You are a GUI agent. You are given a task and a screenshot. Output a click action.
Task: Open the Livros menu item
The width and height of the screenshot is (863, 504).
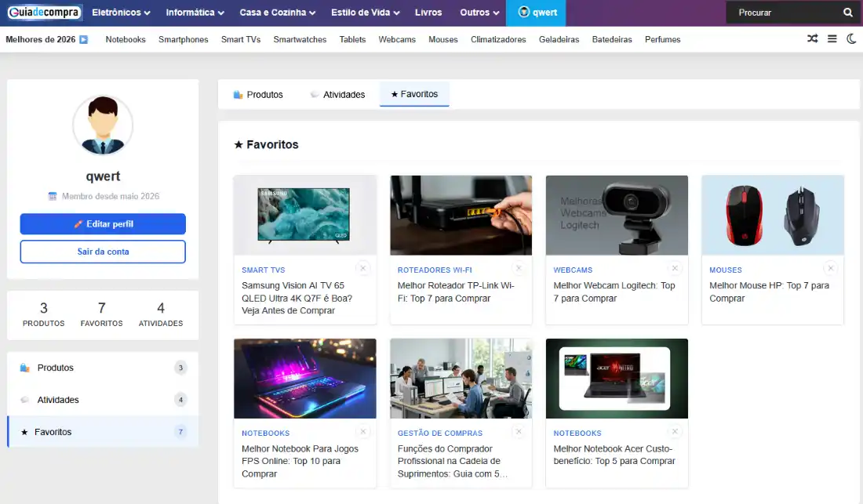point(428,12)
